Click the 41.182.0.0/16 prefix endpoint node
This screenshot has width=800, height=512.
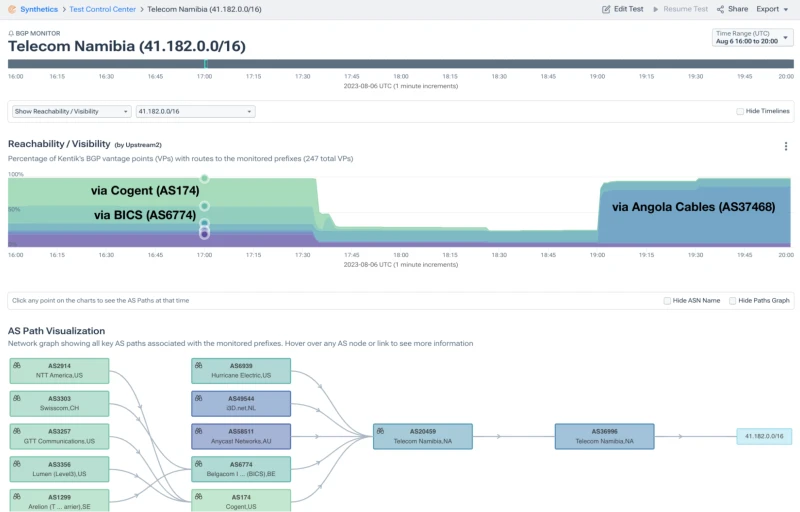click(x=764, y=437)
